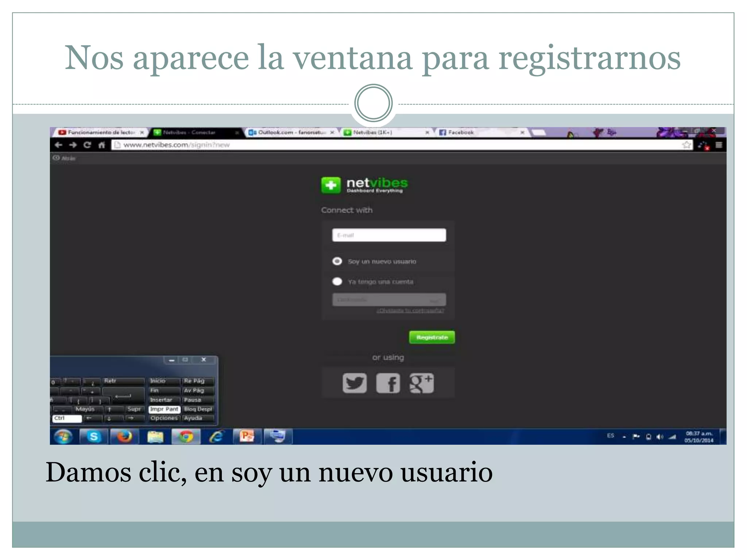Image resolution: width=747 pixels, height=560 pixels.
Task: Click the forgot password link
Action: point(410,311)
